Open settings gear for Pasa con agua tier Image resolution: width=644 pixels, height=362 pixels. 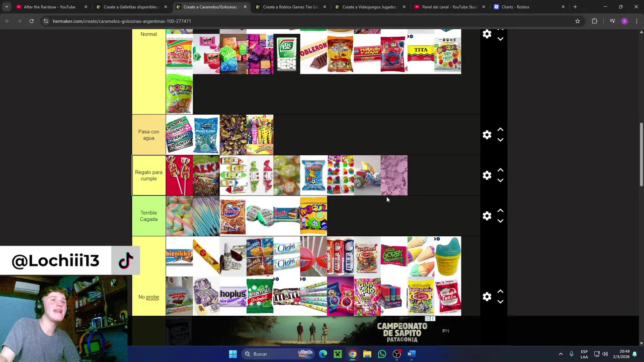pyautogui.click(x=487, y=135)
